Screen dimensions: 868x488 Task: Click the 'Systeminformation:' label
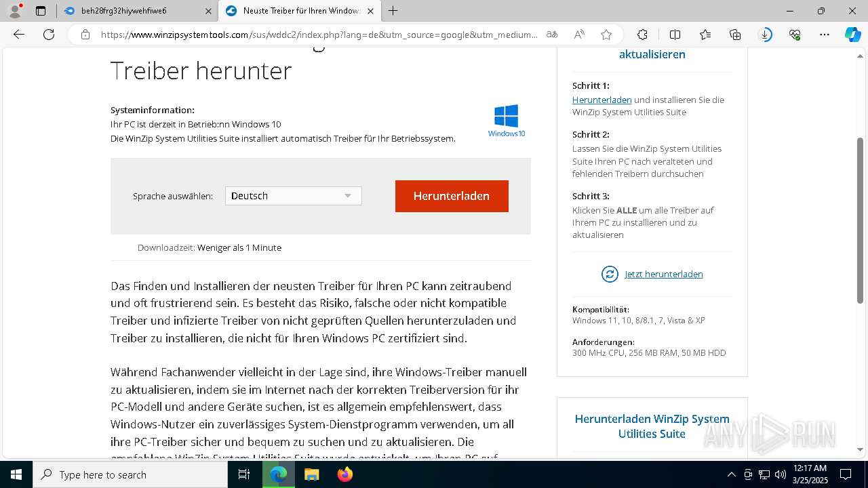(x=153, y=110)
